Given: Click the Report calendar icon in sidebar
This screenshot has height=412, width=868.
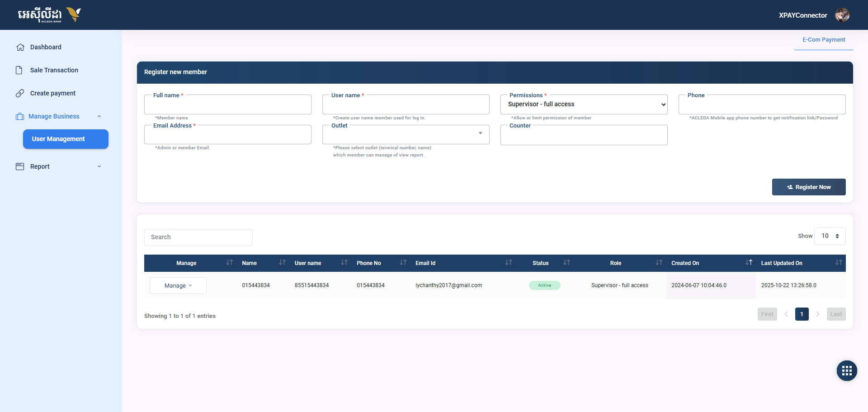Looking at the screenshot, I should pyautogui.click(x=20, y=166).
